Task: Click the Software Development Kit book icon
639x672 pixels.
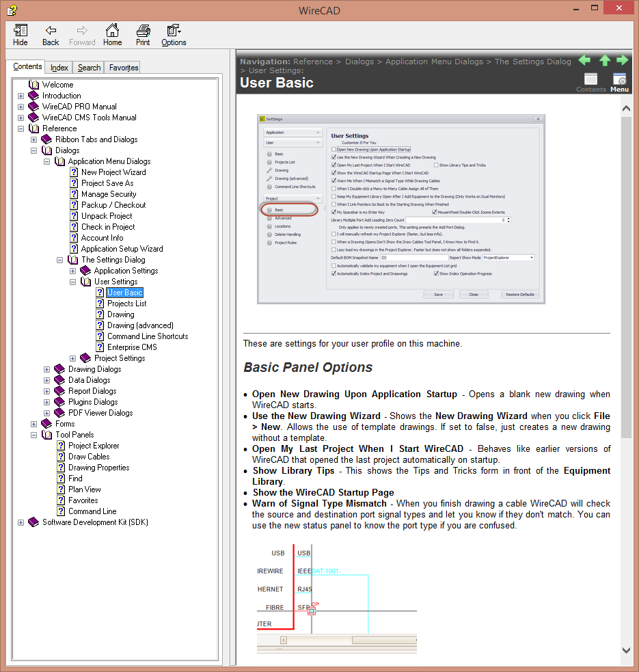Action: (x=33, y=522)
